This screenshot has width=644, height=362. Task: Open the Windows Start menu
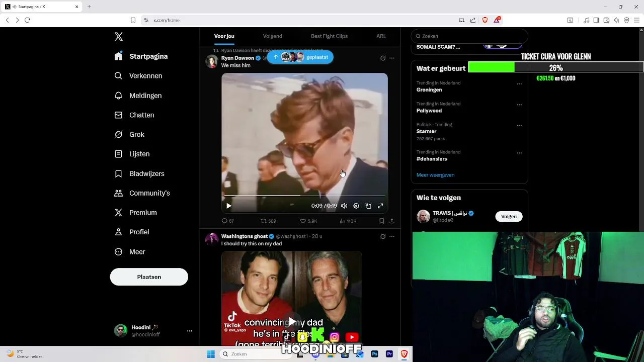click(x=211, y=354)
